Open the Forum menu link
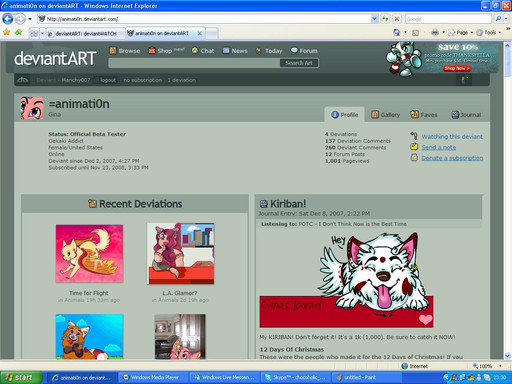Viewport: 512px width, 384px height. point(304,51)
